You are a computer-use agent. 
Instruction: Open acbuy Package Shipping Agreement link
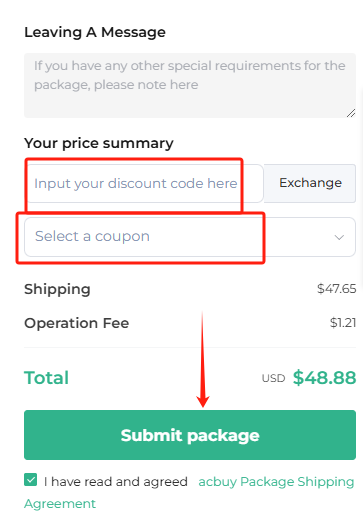point(189,492)
